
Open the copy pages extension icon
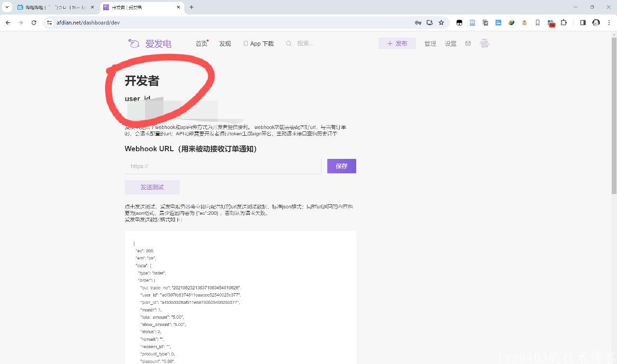point(485,23)
